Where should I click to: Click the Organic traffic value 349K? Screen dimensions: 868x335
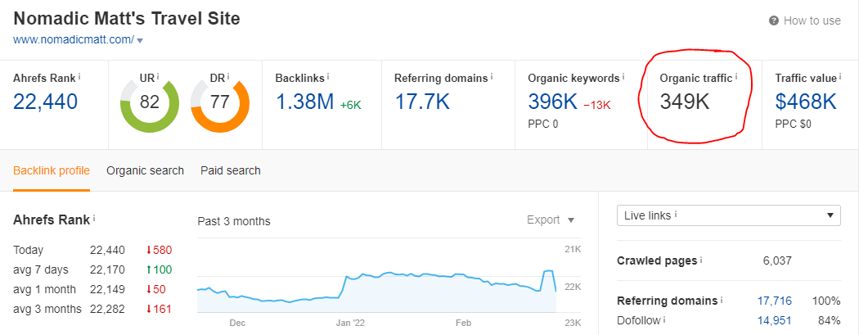coord(684,102)
